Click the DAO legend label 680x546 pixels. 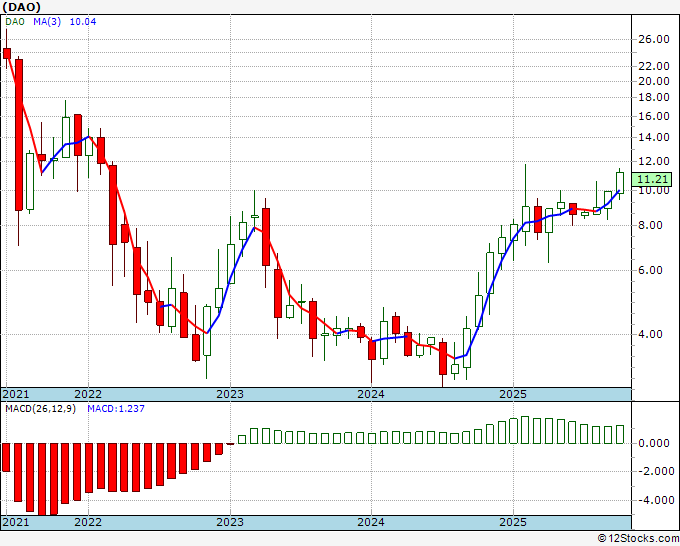point(15,22)
